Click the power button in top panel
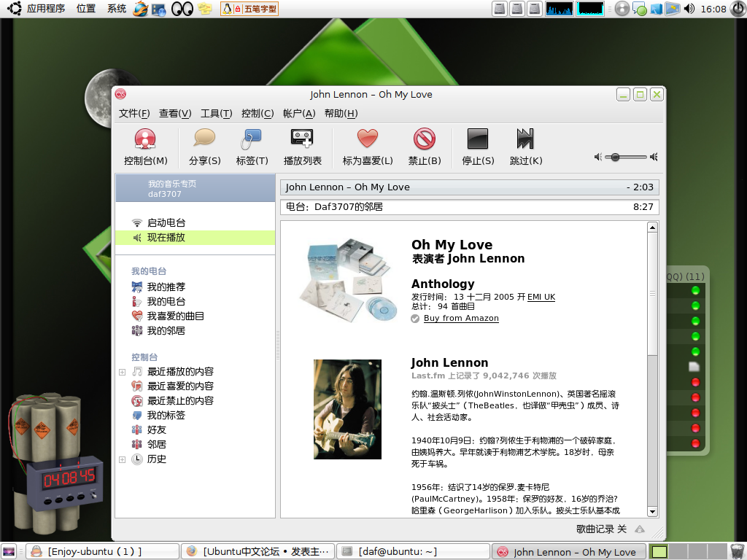 (738, 9)
